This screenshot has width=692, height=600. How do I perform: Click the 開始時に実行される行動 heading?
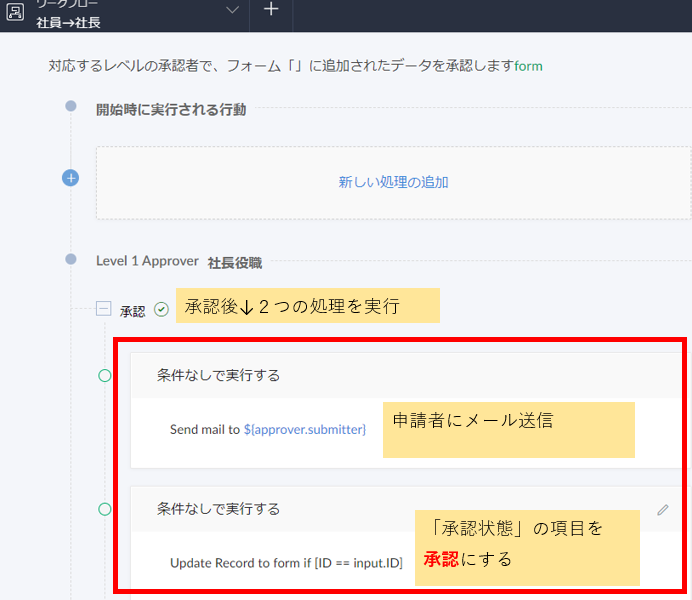point(171,109)
